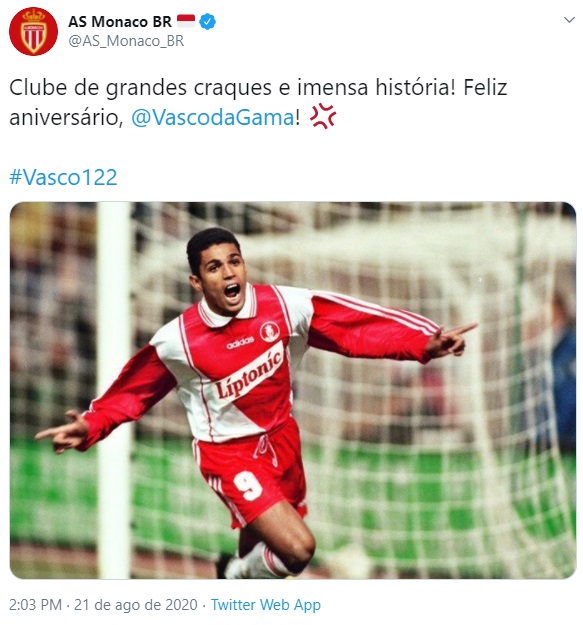Open the @VascodaGama mention

(213, 118)
